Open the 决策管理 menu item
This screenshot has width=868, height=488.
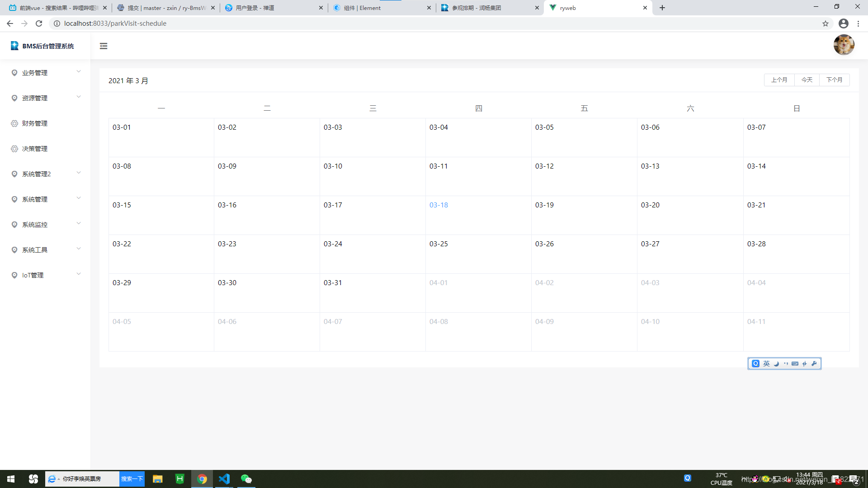click(x=35, y=149)
